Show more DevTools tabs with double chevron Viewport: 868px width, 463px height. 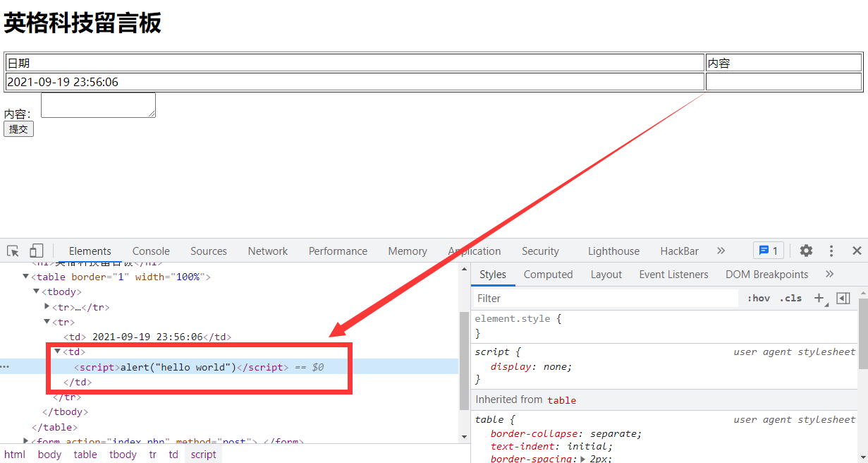tap(721, 251)
